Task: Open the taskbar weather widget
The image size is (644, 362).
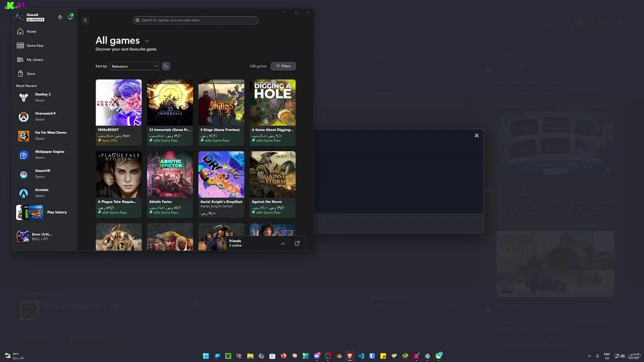Action: tap(14, 356)
